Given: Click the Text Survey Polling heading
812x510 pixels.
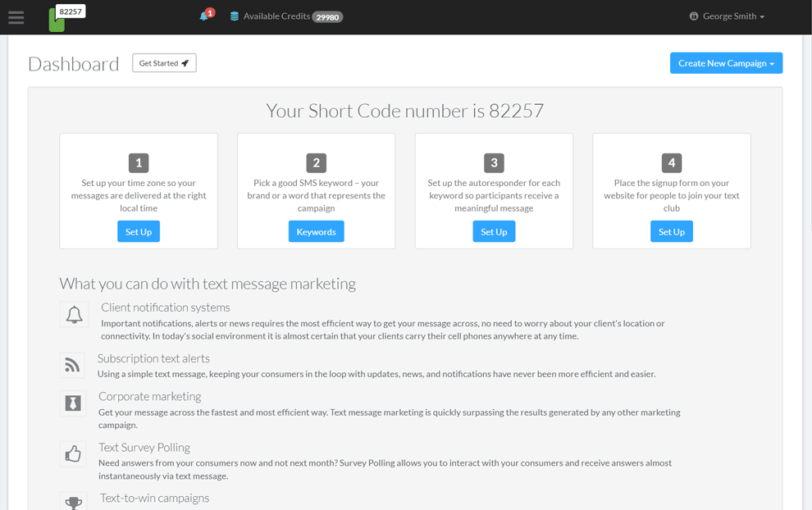Looking at the screenshot, I should pyautogui.click(x=144, y=448).
